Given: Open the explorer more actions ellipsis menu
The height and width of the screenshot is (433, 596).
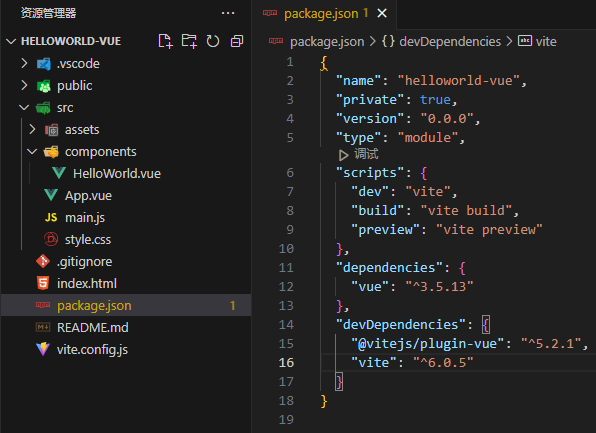Looking at the screenshot, I should click(x=228, y=13).
